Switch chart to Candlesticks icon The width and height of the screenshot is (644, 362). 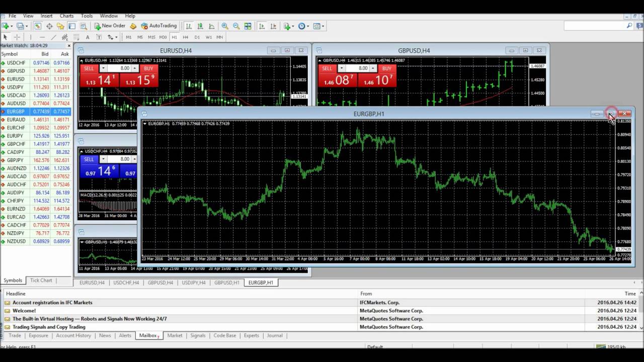(200, 26)
